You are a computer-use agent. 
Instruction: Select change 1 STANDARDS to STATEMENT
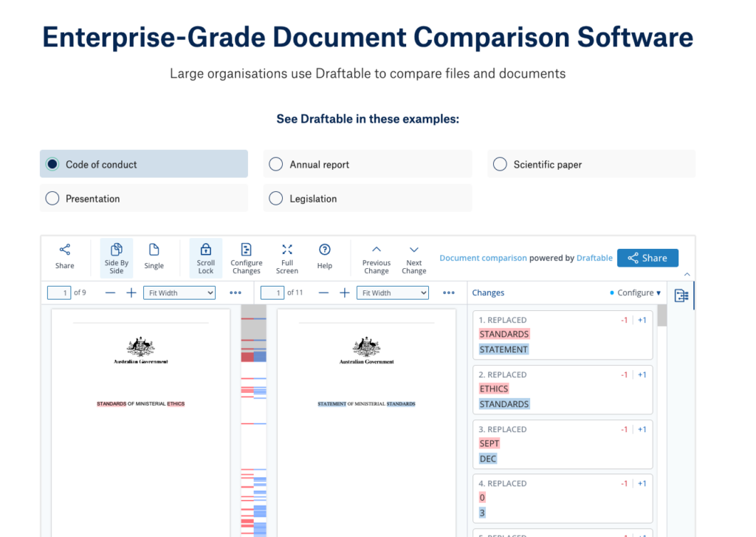(x=563, y=335)
